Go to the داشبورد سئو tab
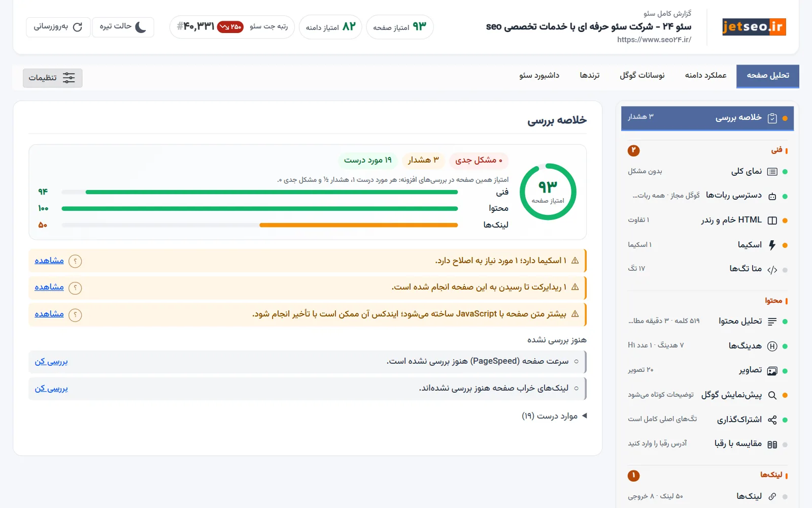The height and width of the screenshot is (508, 812). click(x=539, y=76)
